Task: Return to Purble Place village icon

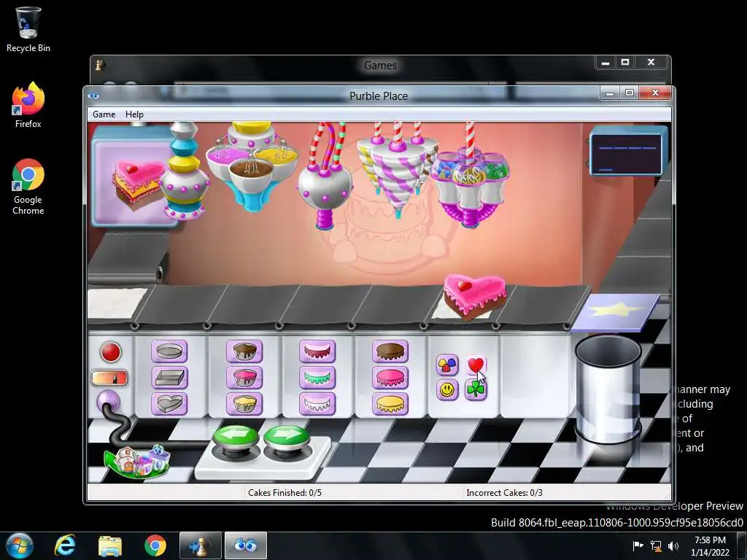Action: point(138,461)
